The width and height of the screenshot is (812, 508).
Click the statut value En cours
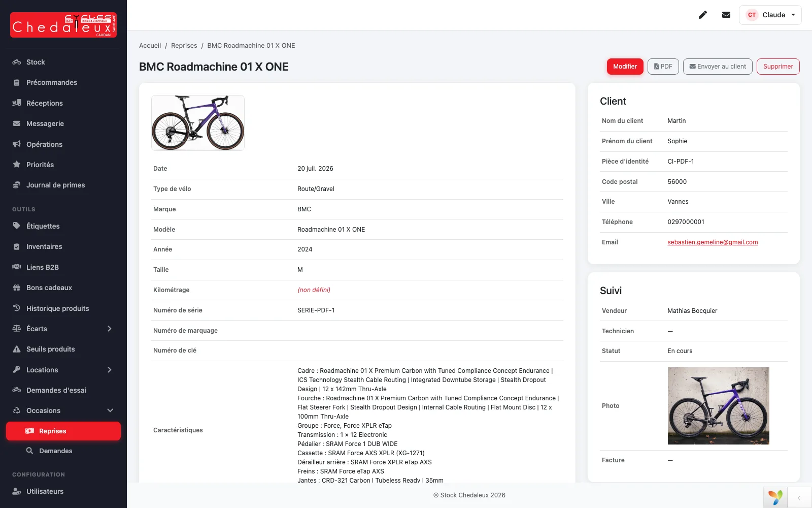(x=680, y=351)
